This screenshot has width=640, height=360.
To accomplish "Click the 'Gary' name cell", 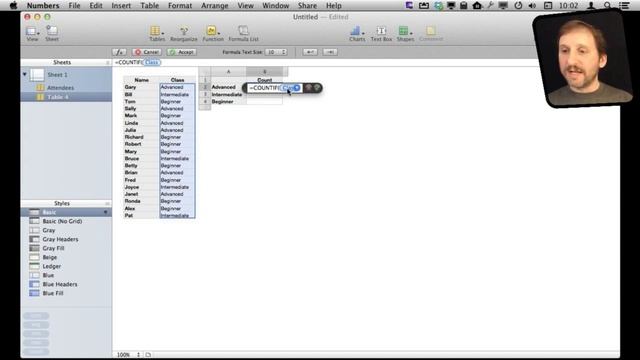I will click(x=141, y=87).
